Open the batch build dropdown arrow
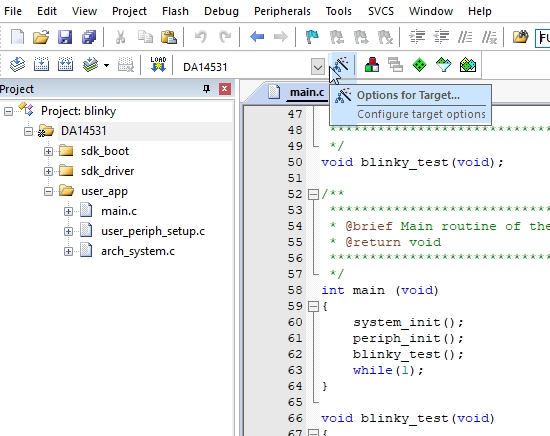Viewport: 550px width, 436px height. point(106,65)
